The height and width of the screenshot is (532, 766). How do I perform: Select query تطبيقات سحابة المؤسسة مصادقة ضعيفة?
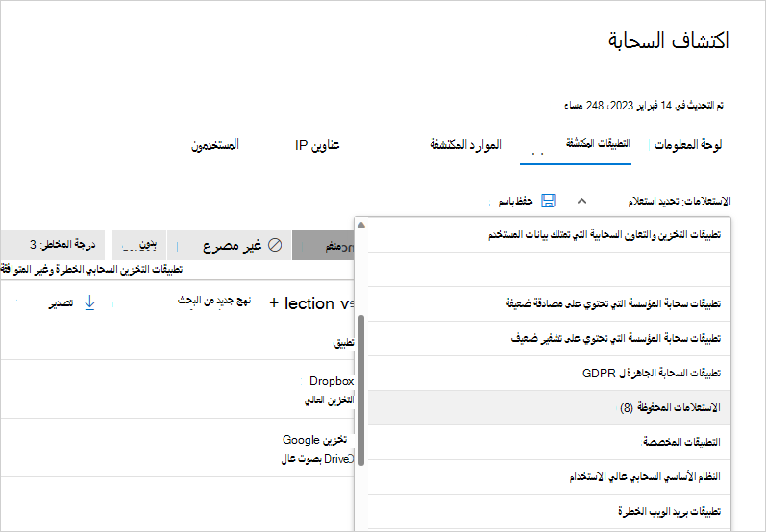pos(549,304)
